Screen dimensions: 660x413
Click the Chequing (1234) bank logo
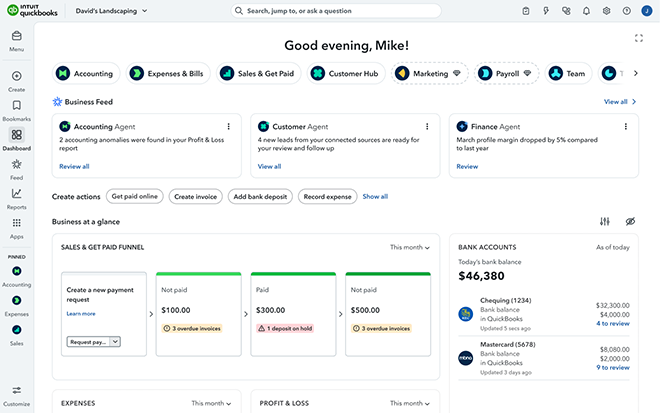(466, 314)
